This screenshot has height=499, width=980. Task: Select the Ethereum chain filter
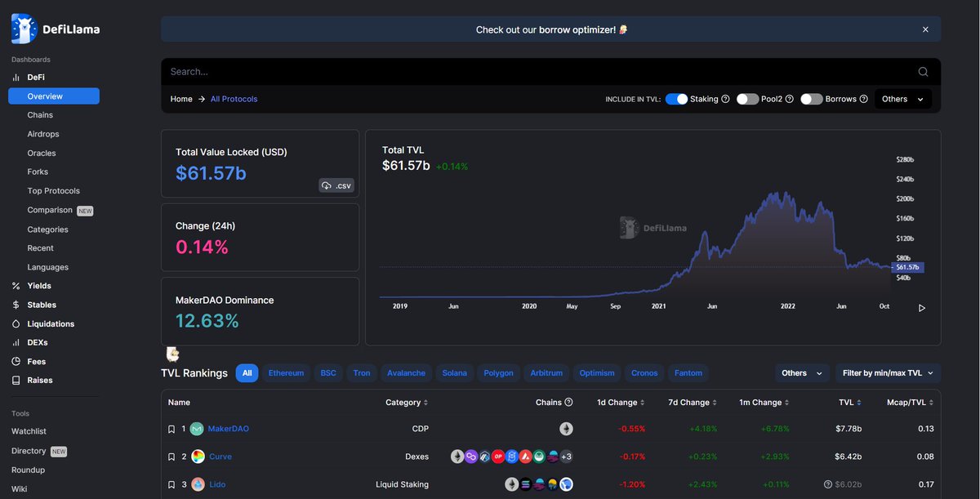286,373
